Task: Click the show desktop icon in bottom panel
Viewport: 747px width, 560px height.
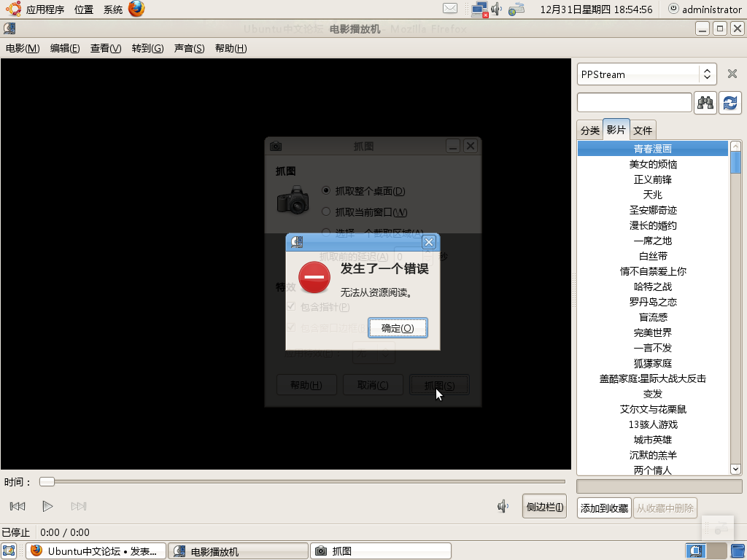Action: pyautogui.click(x=9, y=551)
